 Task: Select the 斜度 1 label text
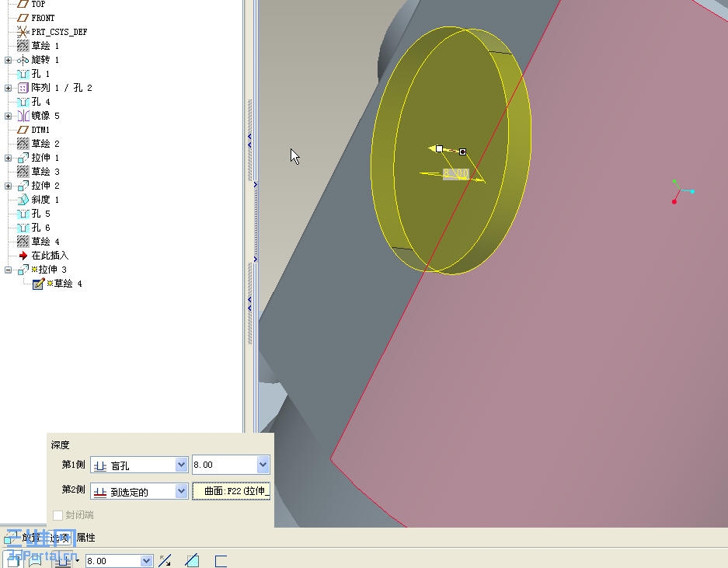[45, 200]
